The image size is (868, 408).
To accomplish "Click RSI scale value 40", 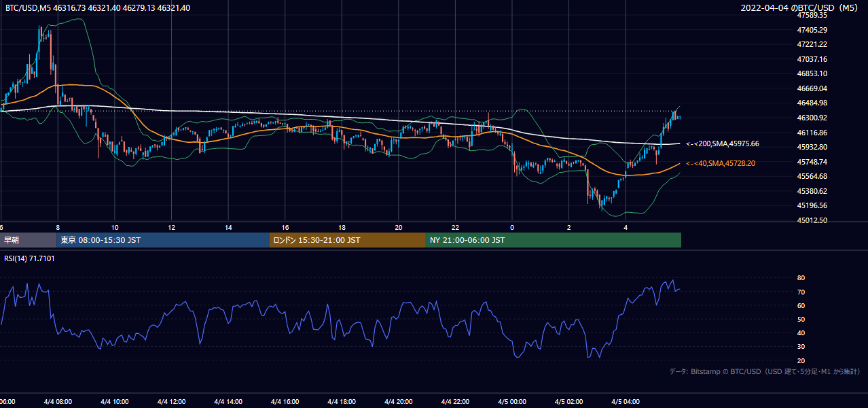I will point(801,333).
